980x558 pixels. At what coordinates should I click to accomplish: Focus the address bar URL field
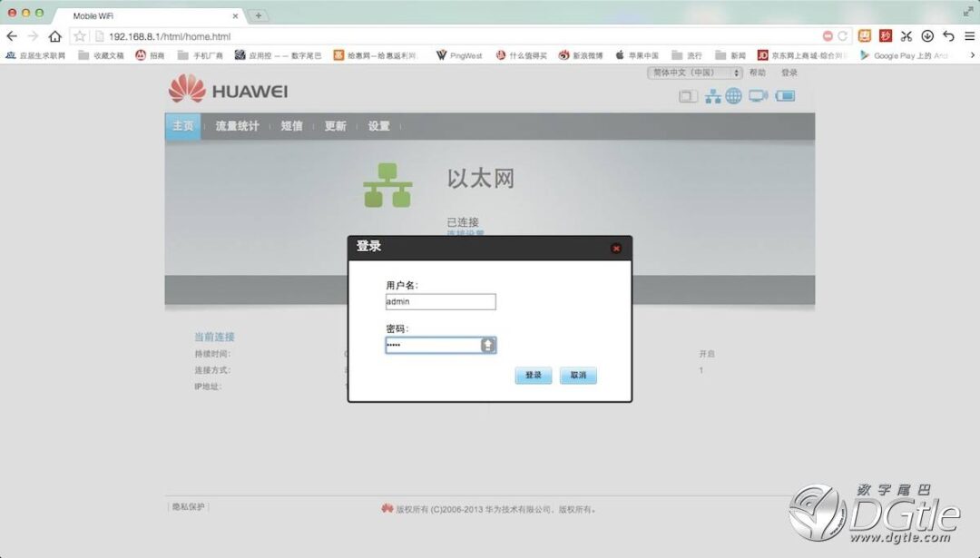pyautogui.click(x=463, y=36)
